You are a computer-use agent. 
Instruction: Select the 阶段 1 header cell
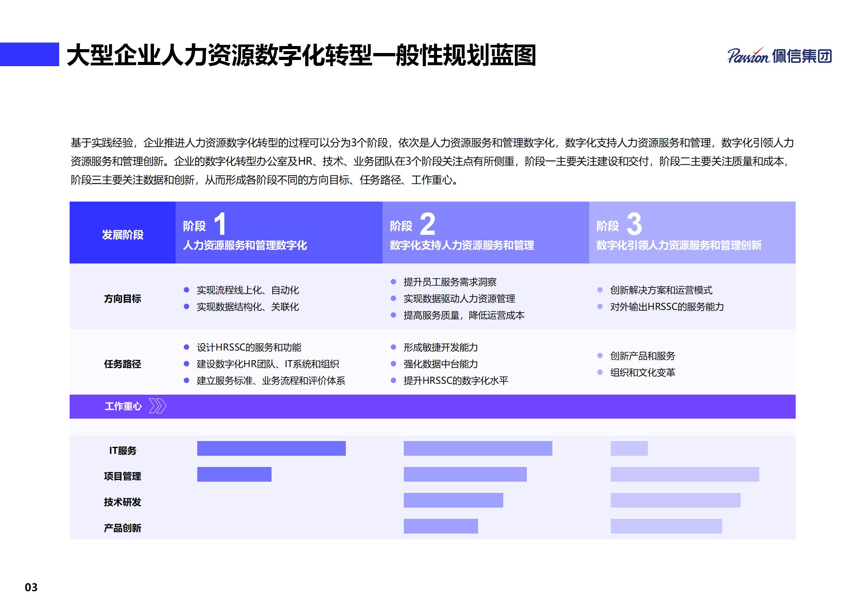coord(279,233)
